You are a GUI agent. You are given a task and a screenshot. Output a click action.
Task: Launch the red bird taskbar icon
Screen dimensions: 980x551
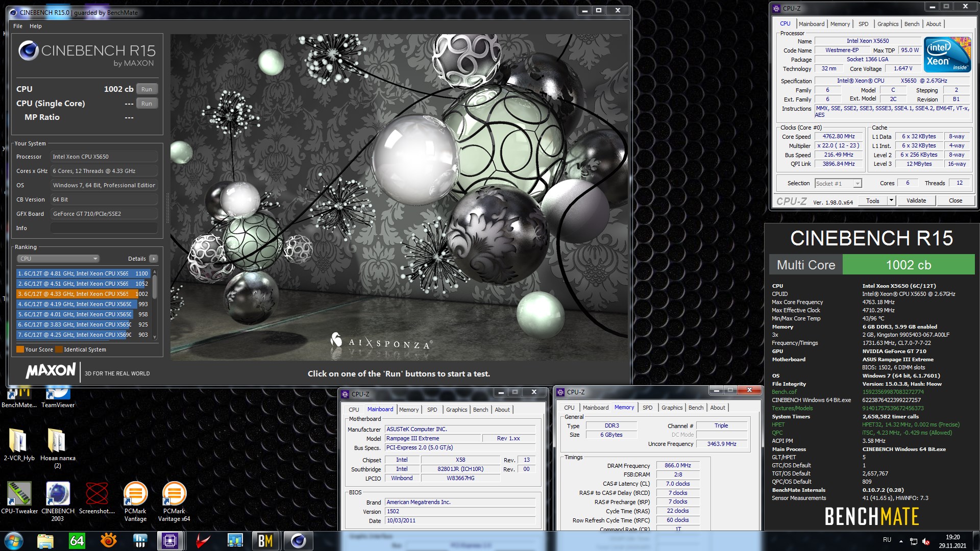pos(203,541)
